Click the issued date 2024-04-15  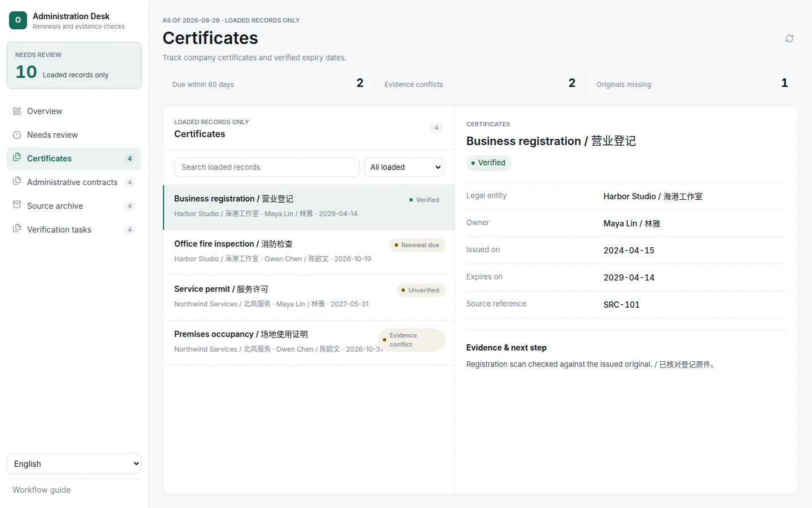pos(629,251)
